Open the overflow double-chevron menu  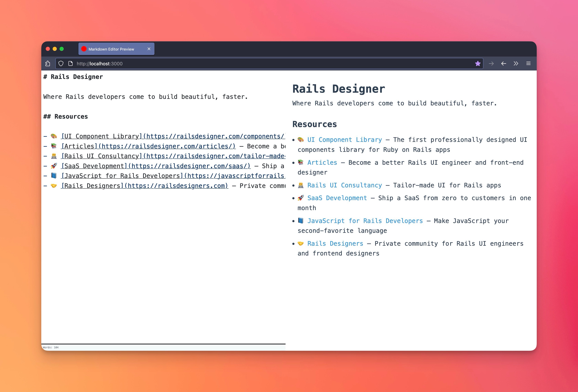pos(516,64)
